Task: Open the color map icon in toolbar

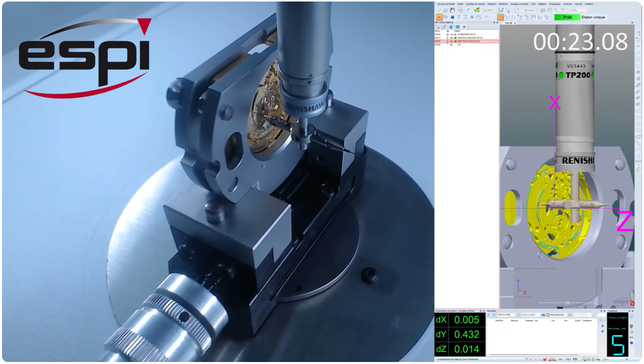Action: (x=476, y=10)
